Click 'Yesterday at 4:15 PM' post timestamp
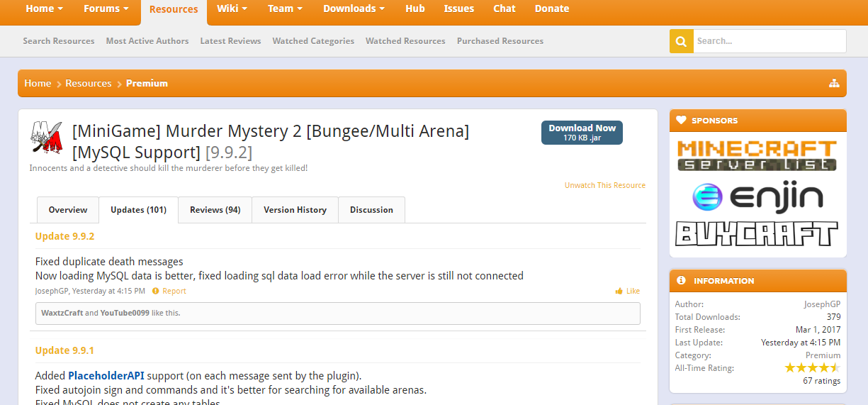Image resolution: width=868 pixels, height=405 pixels. point(108,291)
